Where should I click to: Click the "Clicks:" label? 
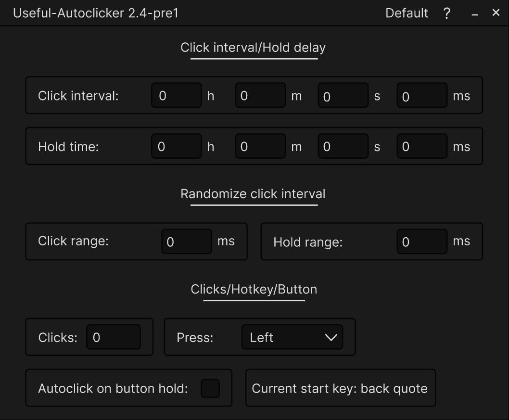tap(58, 337)
